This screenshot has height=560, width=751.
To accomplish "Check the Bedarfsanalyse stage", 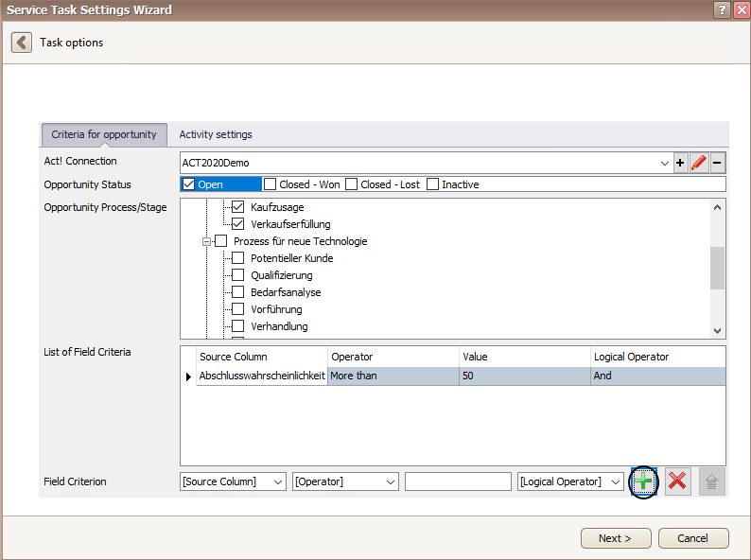I will tap(238, 292).
